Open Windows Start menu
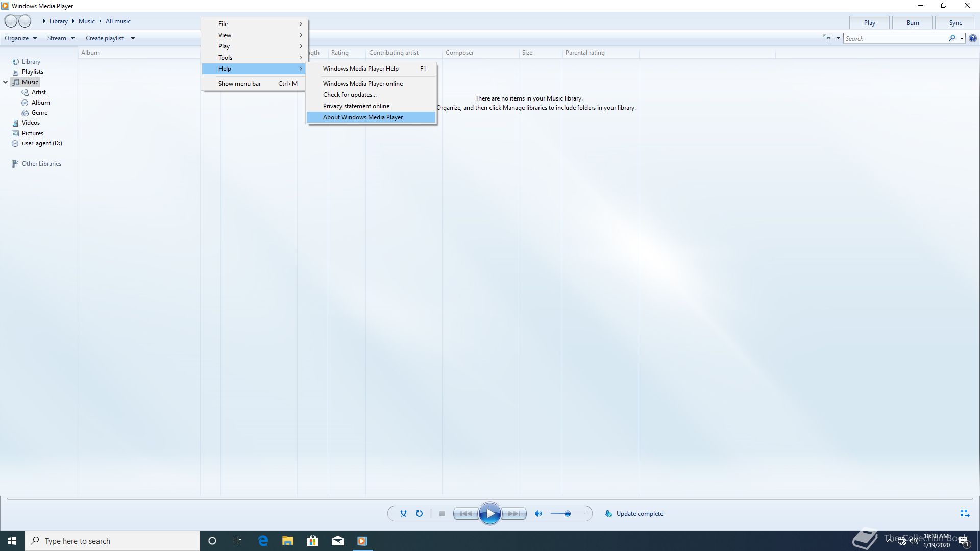Image resolution: width=980 pixels, height=551 pixels. point(12,541)
